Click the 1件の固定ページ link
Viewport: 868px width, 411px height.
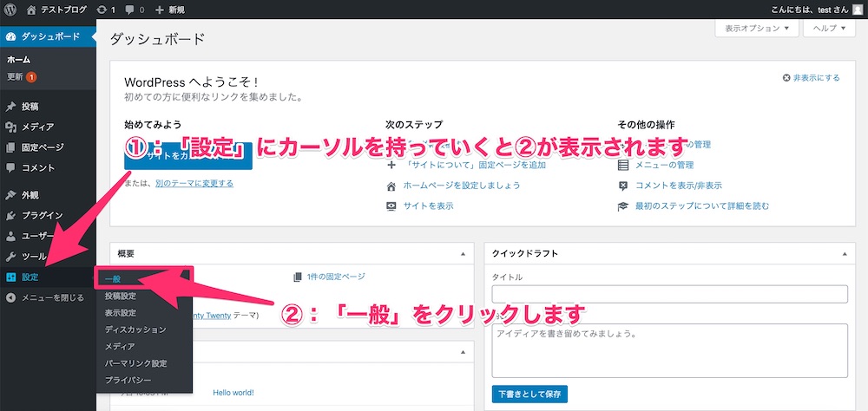pyautogui.click(x=336, y=277)
